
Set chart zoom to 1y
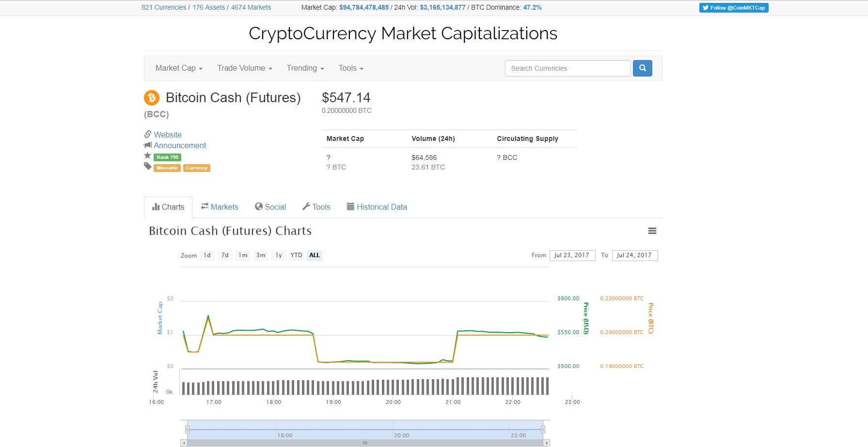279,255
